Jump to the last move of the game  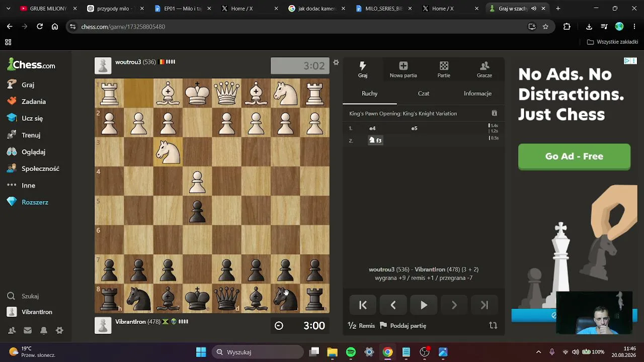485,305
